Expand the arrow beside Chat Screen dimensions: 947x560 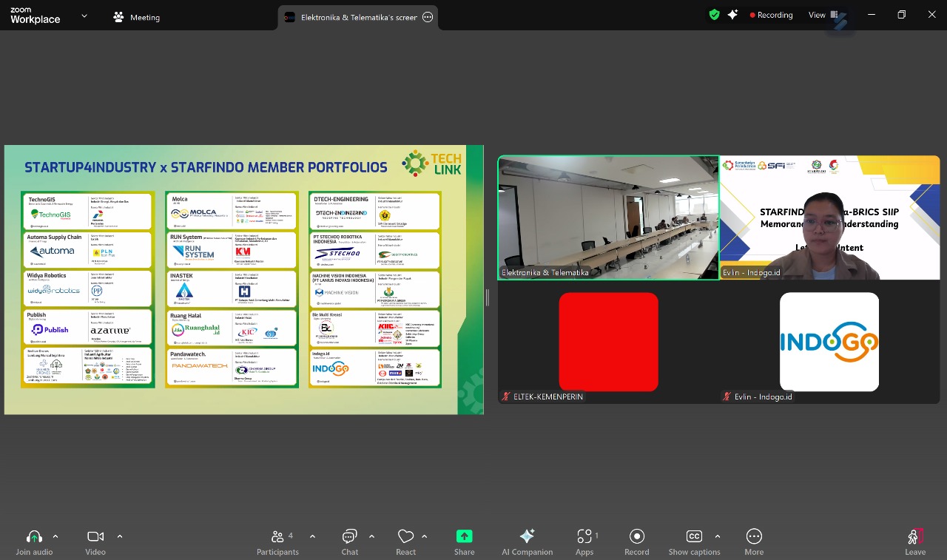371,536
